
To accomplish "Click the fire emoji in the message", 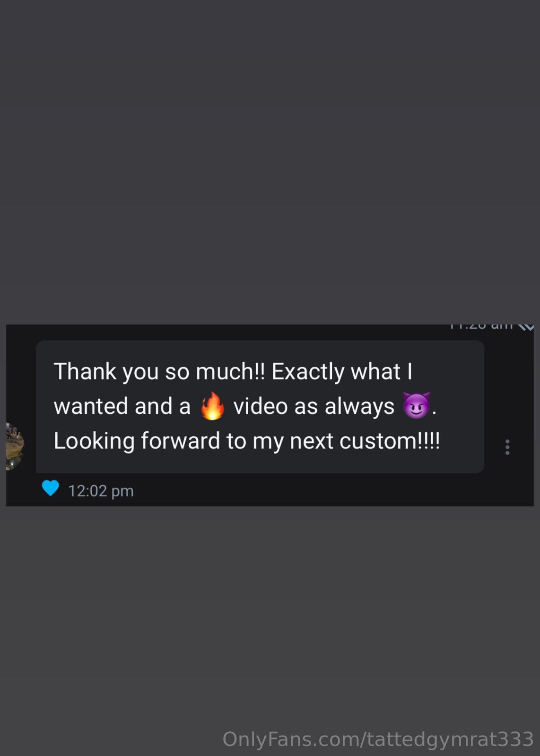I will [212, 406].
